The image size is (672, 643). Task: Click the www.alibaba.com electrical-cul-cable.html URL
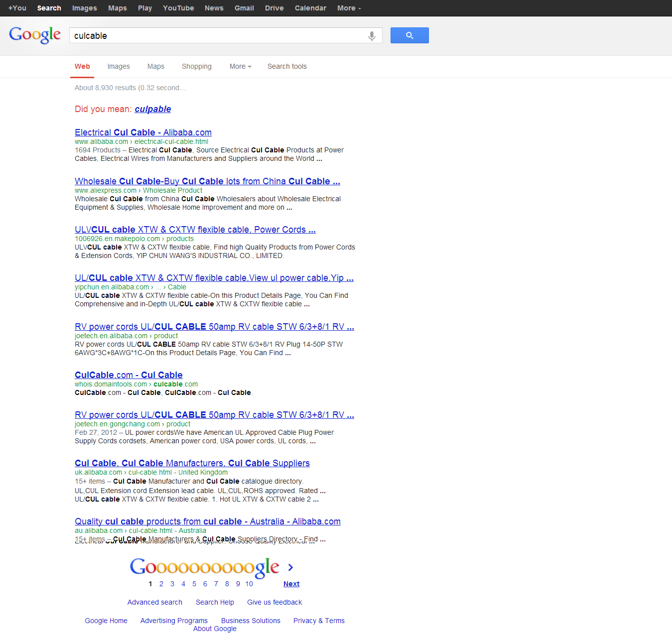pos(141,141)
